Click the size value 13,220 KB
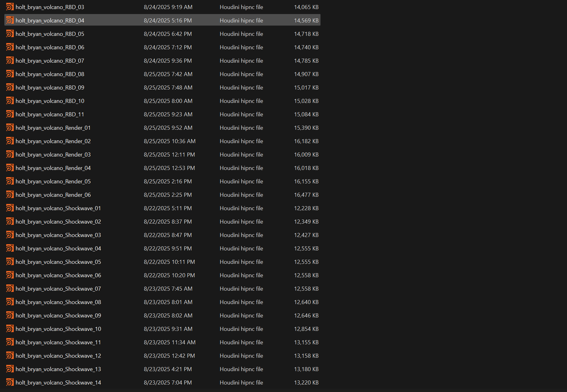Screen dimensions: 567x392 (306, 383)
